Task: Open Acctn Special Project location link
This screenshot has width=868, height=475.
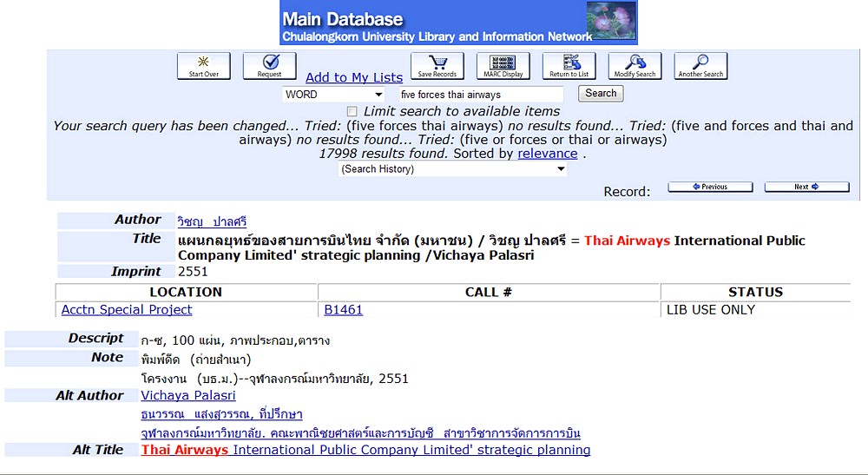Action: coord(127,309)
